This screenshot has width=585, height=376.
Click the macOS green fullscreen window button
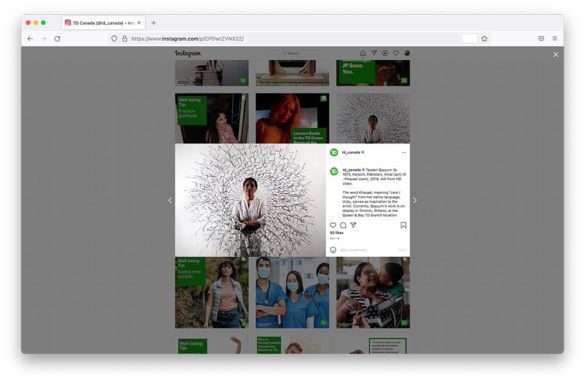point(43,23)
